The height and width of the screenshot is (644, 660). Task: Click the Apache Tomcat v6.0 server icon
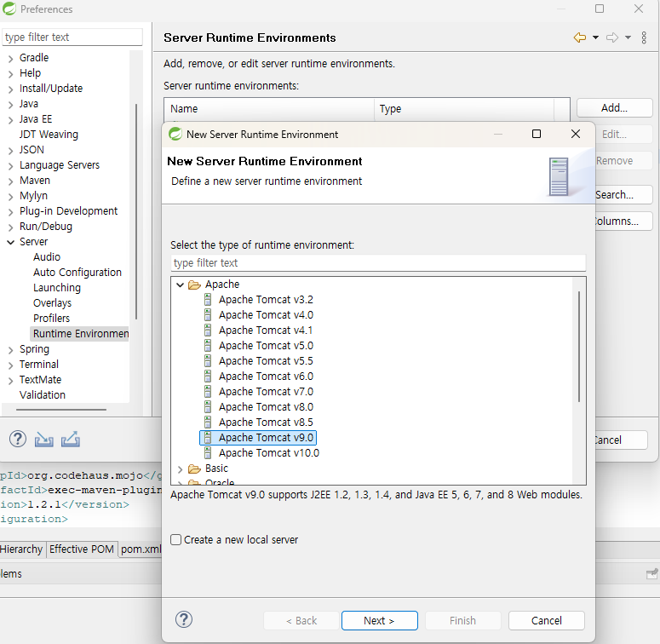click(208, 377)
